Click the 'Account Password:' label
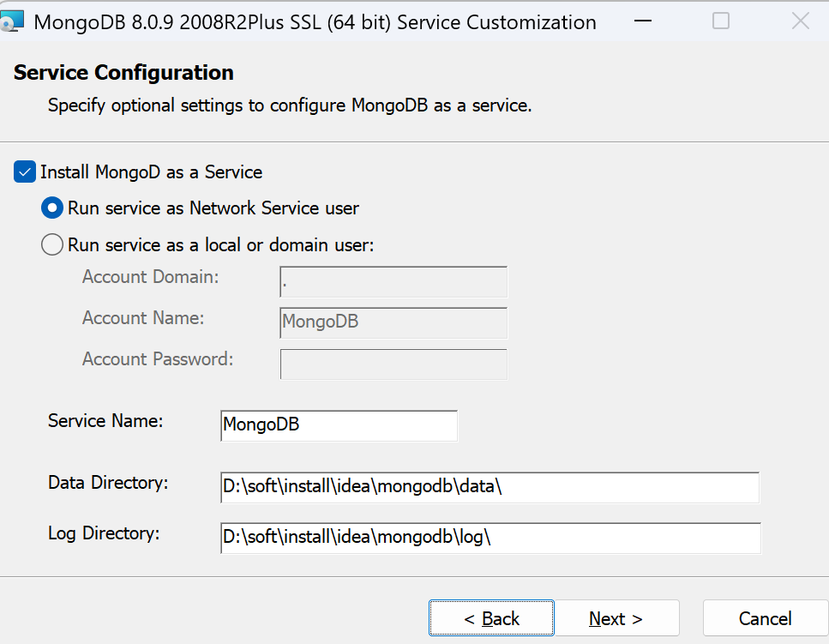The width and height of the screenshot is (829, 644). click(x=158, y=359)
